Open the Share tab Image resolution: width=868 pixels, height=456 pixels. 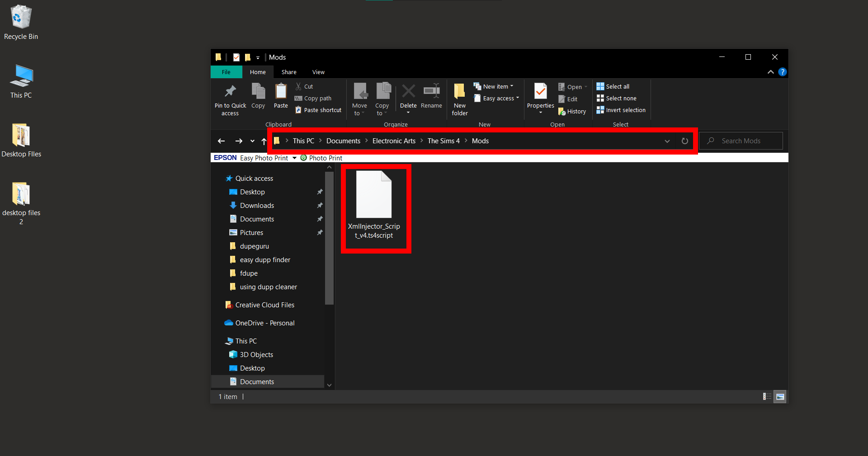pos(288,72)
